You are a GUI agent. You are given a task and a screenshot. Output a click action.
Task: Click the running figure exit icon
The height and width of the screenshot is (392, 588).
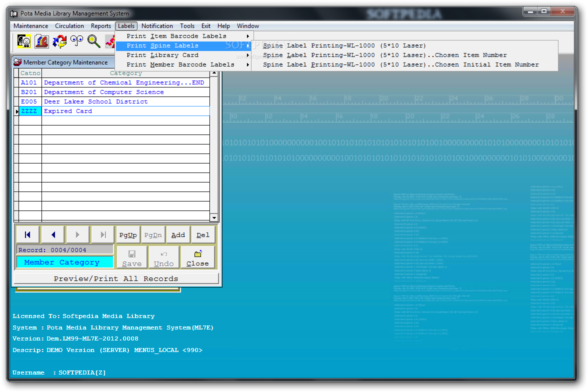coord(110,41)
